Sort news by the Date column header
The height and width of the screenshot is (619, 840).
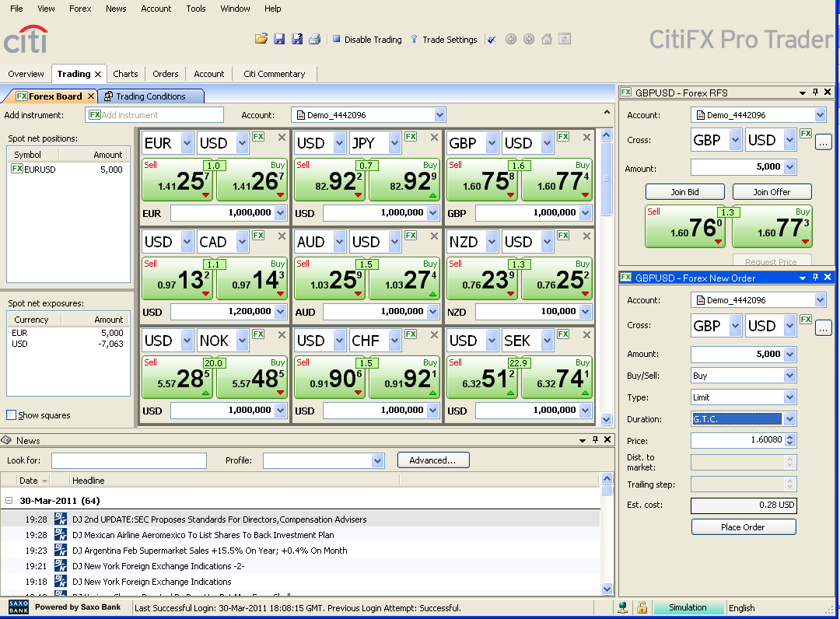(33, 481)
